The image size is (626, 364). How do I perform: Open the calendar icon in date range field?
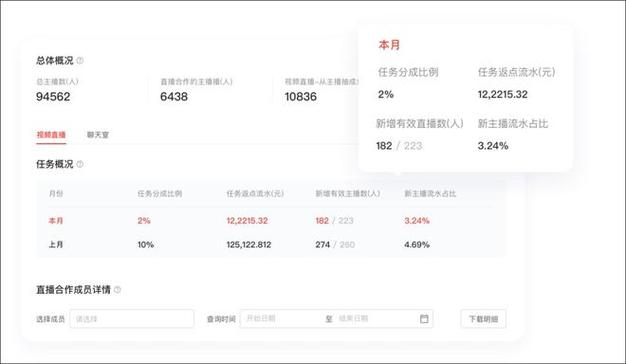pyautogui.click(x=424, y=318)
